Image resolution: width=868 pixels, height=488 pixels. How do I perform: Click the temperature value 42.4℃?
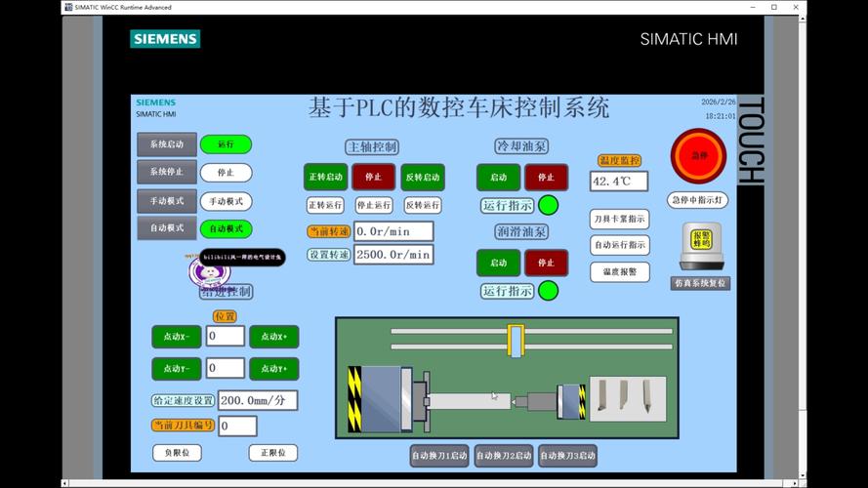619,181
